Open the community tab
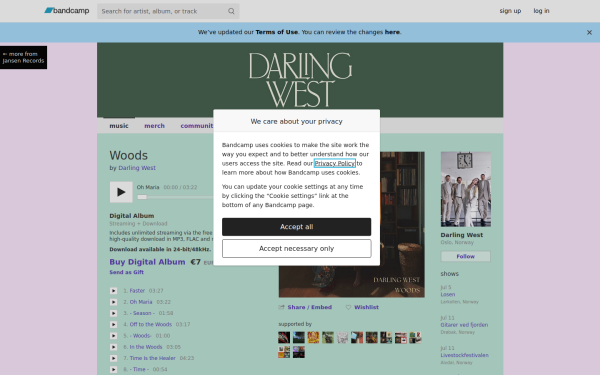The width and height of the screenshot is (600, 375). pyautogui.click(x=197, y=126)
